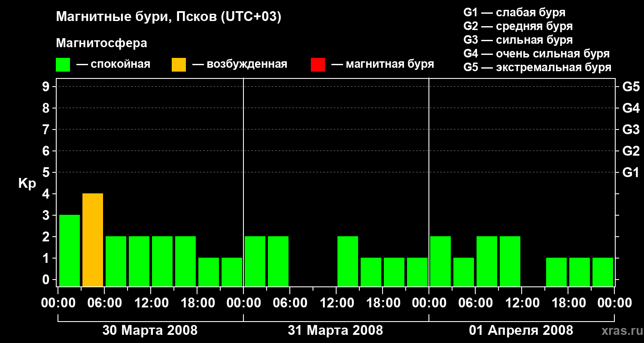Click the red 'магнитная буря' legend swatch

318,64
